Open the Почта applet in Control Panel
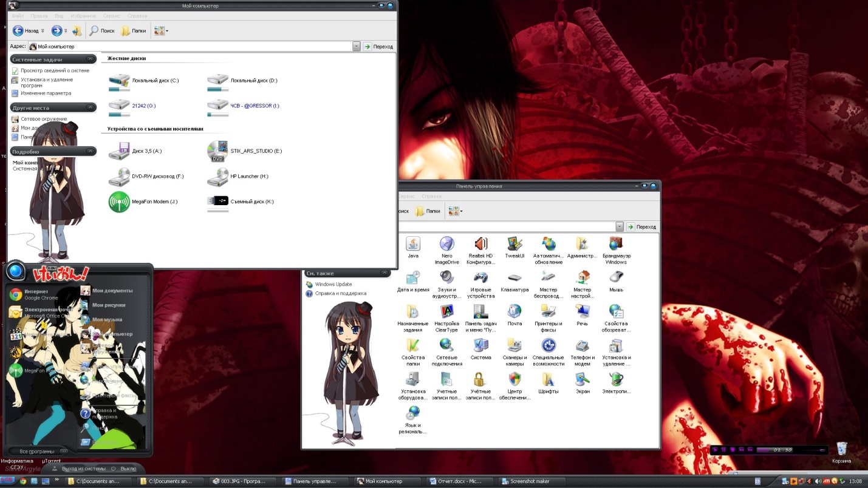The width and height of the screenshot is (868, 488). coord(514,316)
